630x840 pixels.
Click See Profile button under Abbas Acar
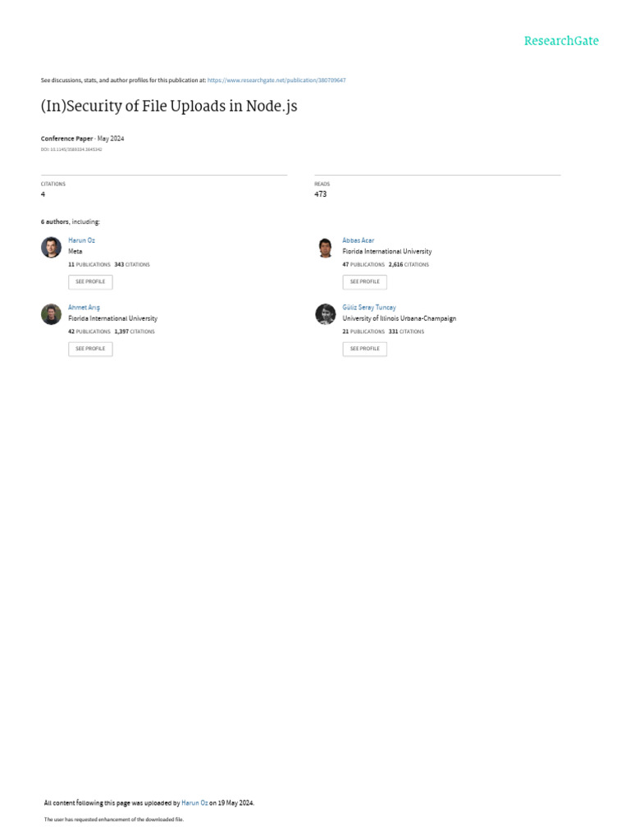(365, 282)
